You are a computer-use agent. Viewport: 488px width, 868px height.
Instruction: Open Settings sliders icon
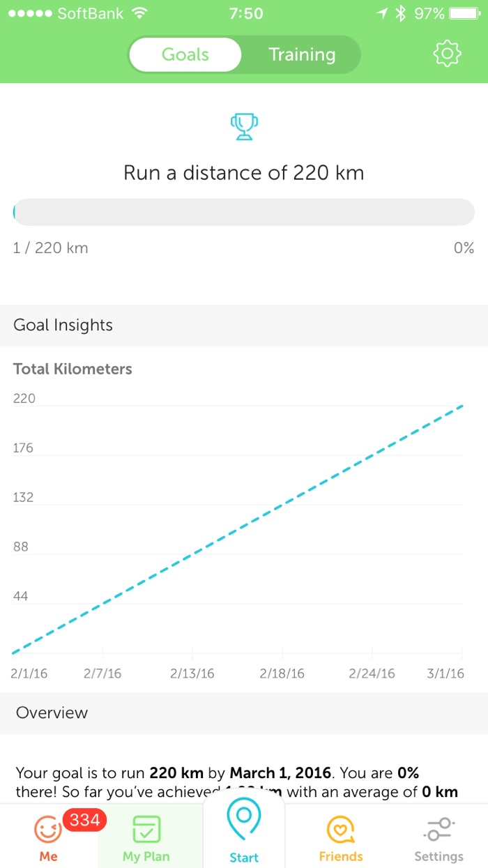pyautogui.click(x=439, y=829)
